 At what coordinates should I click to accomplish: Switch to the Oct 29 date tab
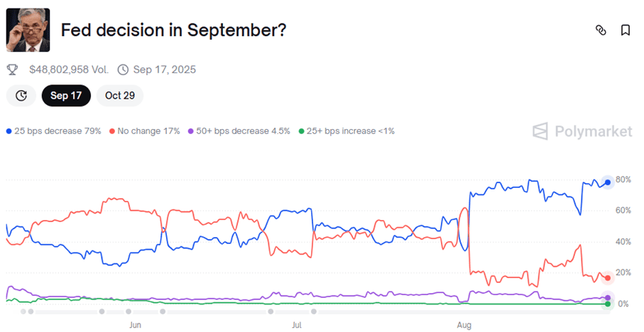point(120,96)
